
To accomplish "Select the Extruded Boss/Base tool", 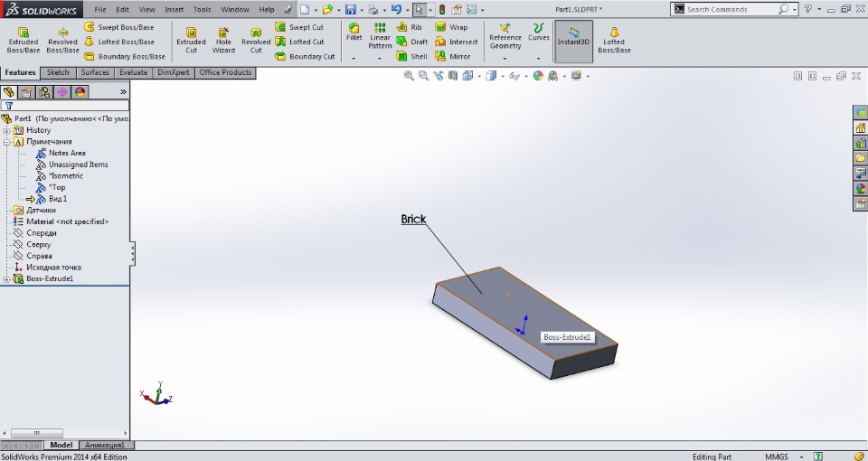I will pyautogui.click(x=24, y=41).
